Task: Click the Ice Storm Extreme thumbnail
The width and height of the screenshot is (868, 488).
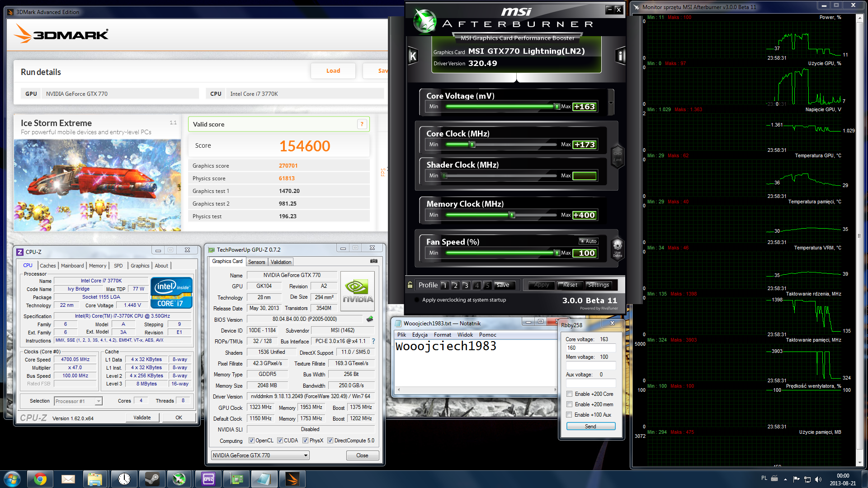Action: pos(97,185)
